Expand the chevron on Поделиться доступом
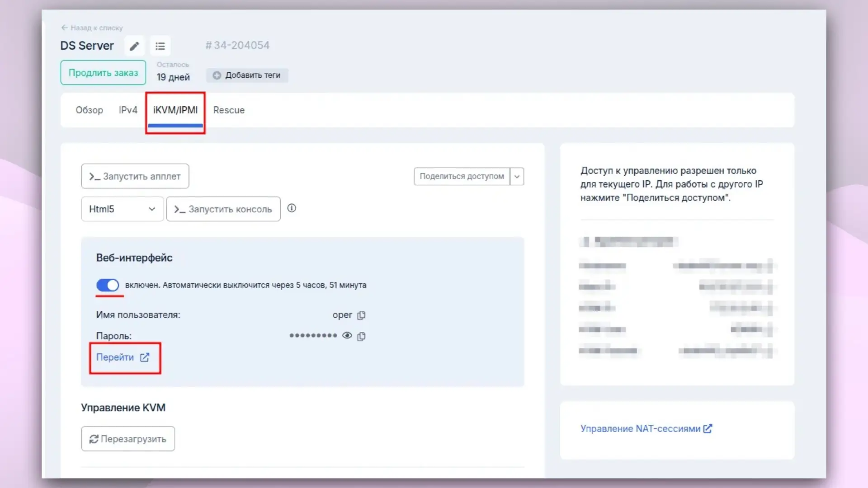The width and height of the screenshot is (868, 488). click(x=516, y=176)
